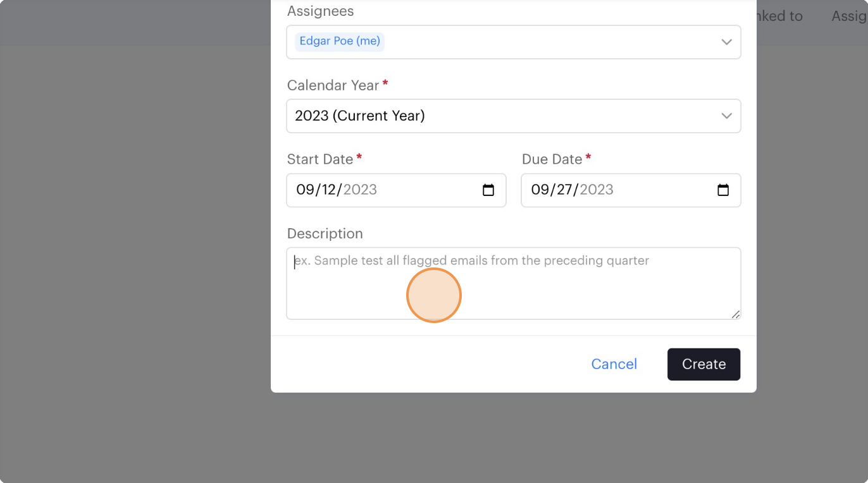Expand the Calendar Year dropdown chevron
This screenshot has height=483, width=868.
tap(726, 116)
